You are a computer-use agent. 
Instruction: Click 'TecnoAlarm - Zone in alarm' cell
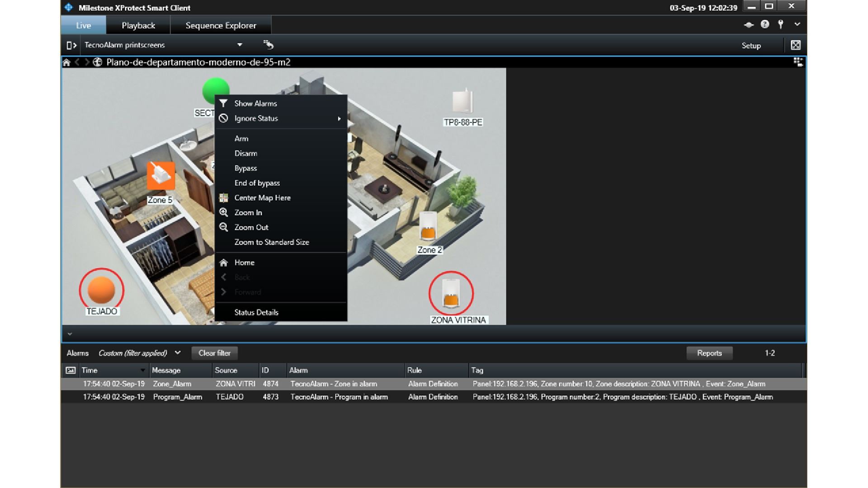334,384
